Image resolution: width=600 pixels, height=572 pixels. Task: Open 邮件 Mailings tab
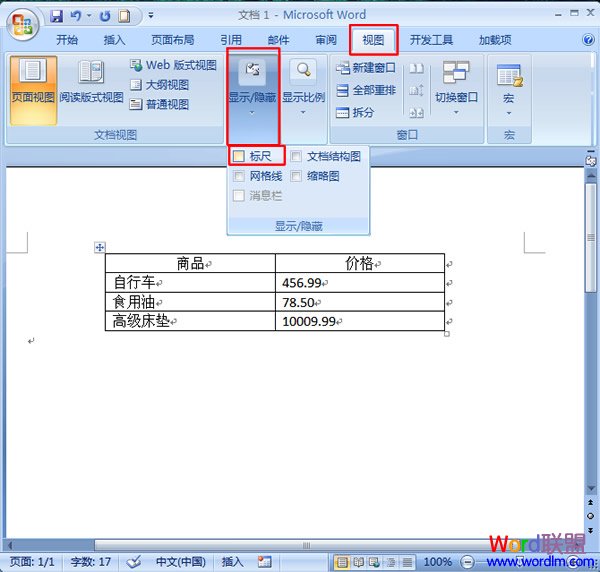(278, 40)
